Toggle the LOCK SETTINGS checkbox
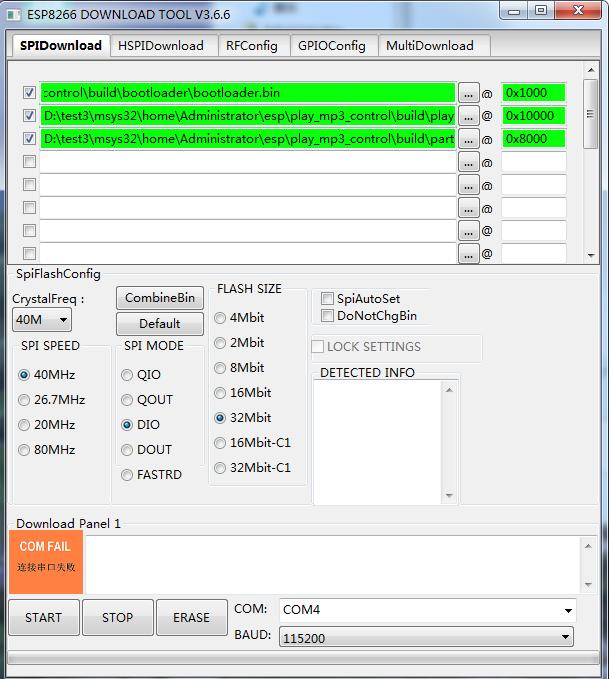This screenshot has width=609, height=679. click(x=317, y=346)
